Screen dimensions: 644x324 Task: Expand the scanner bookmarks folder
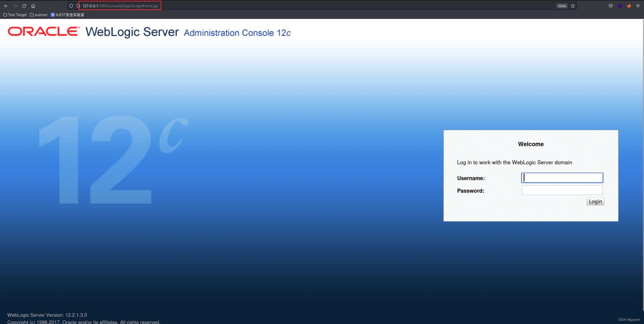coord(39,15)
